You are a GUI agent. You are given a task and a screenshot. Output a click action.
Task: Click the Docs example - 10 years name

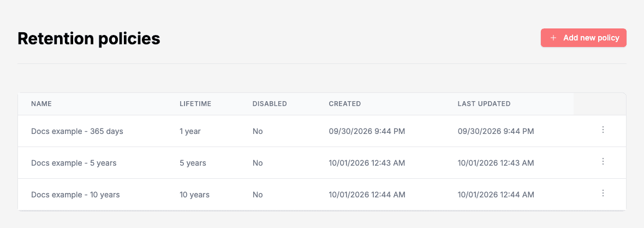(x=75, y=195)
